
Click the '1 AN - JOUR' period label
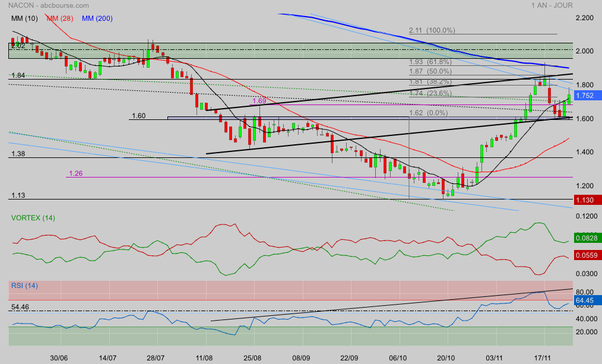click(x=552, y=5)
